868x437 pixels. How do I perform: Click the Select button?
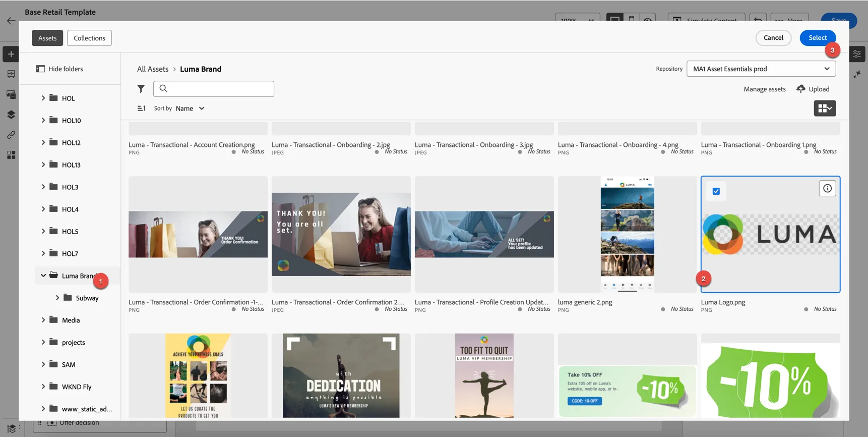(818, 38)
